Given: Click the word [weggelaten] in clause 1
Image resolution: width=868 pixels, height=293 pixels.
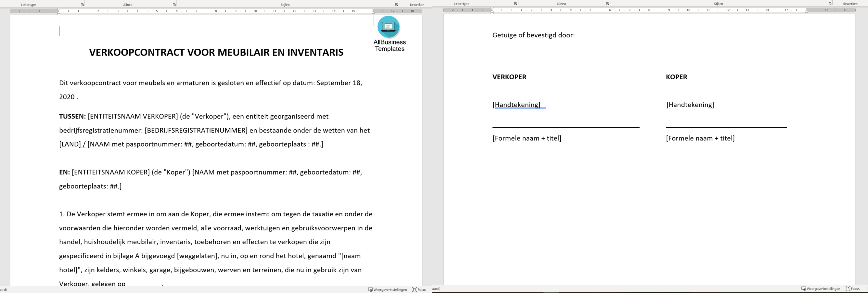Looking at the screenshot, I should [198, 256].
